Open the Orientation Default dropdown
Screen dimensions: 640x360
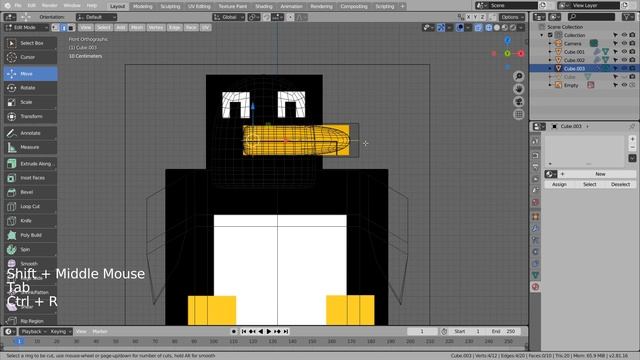(96, 17)
